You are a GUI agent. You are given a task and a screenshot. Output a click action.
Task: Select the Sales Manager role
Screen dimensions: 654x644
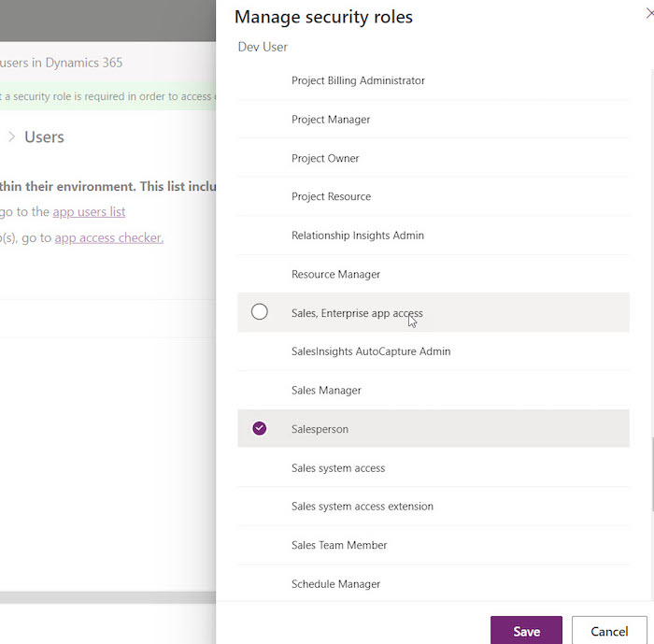point(434,391)
